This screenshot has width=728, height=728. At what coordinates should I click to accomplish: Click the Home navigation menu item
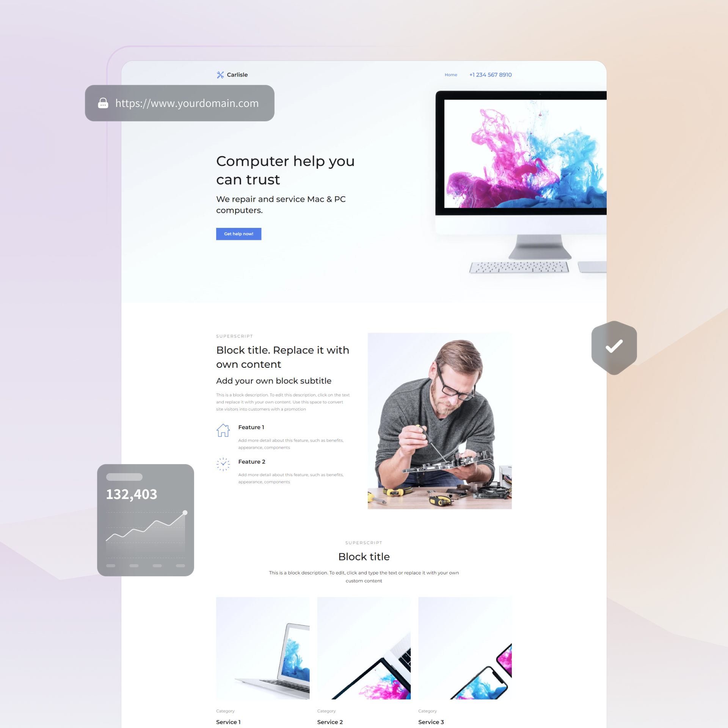pyautogui.click(x=451, y=74)
